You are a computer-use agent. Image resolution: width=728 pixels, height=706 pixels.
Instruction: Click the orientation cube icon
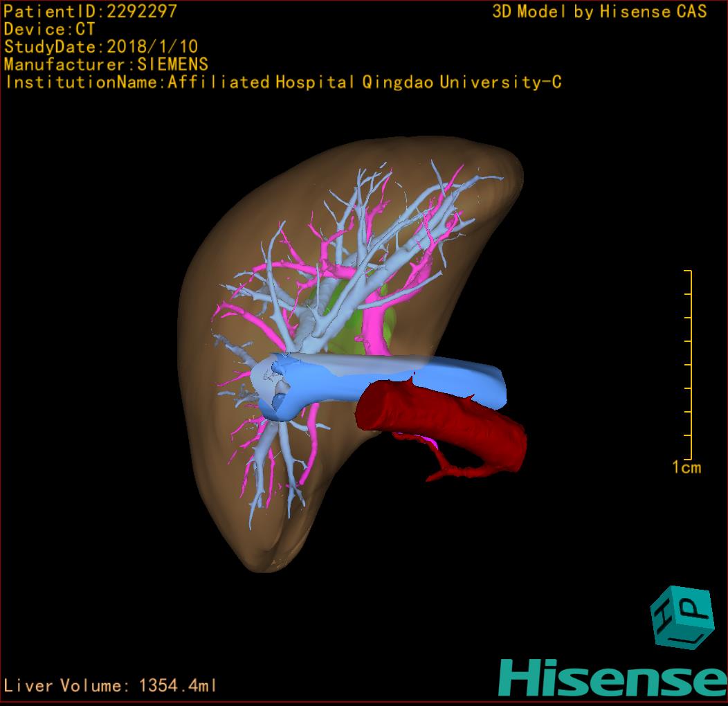click(x=682, y=617)
